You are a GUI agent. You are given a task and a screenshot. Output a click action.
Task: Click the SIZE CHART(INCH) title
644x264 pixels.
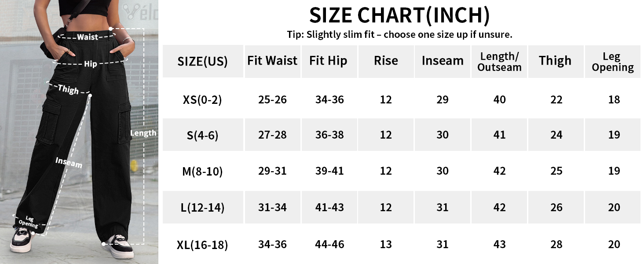[x=399, y=16]
